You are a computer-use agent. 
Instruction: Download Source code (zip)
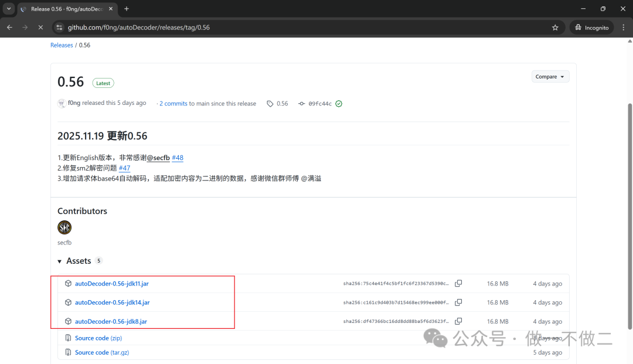(x=98, y=338)
